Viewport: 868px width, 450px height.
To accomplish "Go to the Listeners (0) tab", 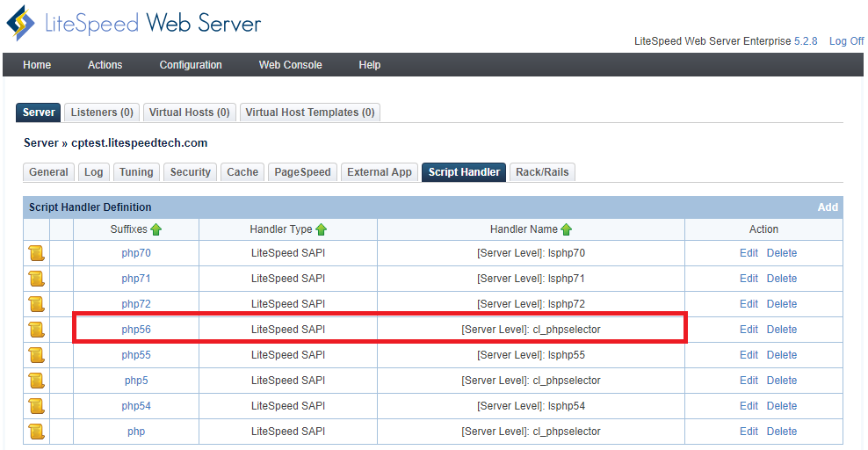I will tap(102, 112).
